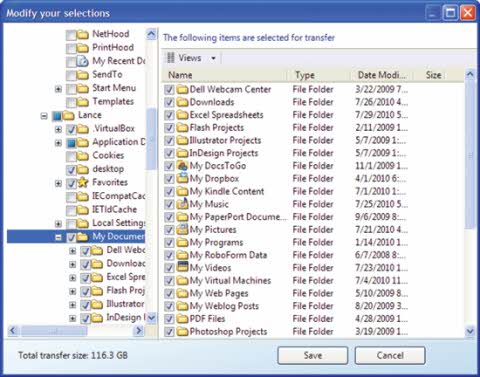Click the Favorites star icon in tree
Viewport: 480px width, 377px height.
coord(83,182)
